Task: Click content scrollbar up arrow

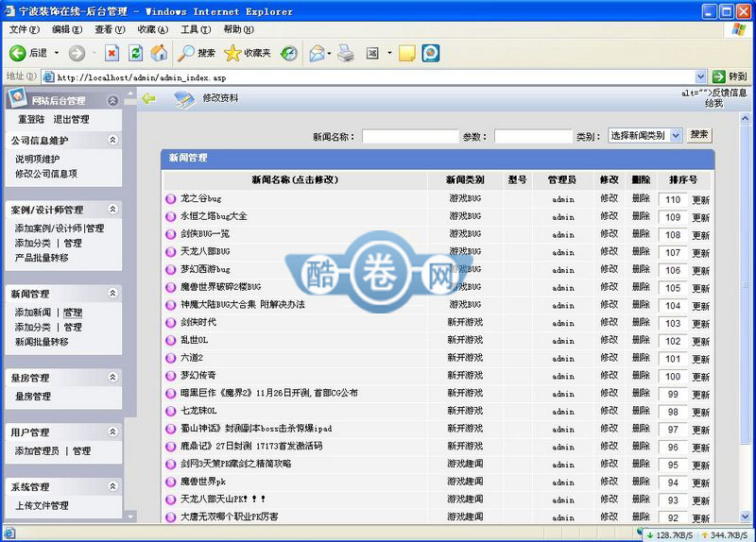Action: [x=745, y=118]
